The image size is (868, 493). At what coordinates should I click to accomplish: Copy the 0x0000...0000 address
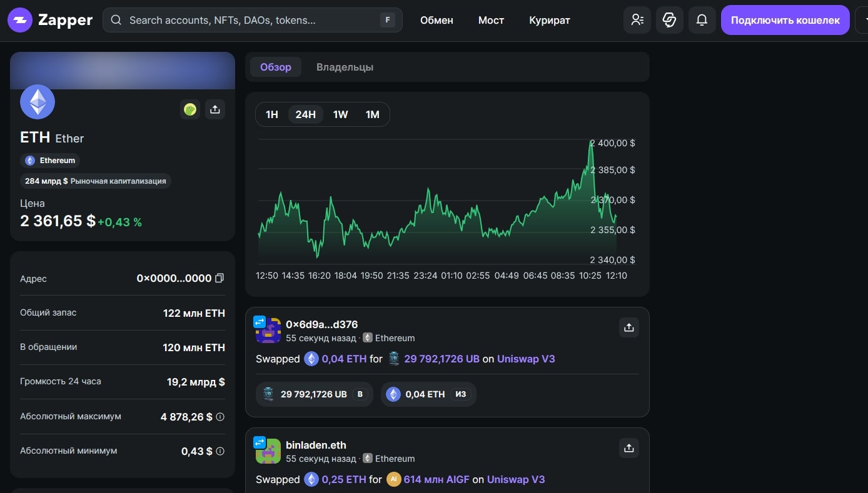click(220, 278)
